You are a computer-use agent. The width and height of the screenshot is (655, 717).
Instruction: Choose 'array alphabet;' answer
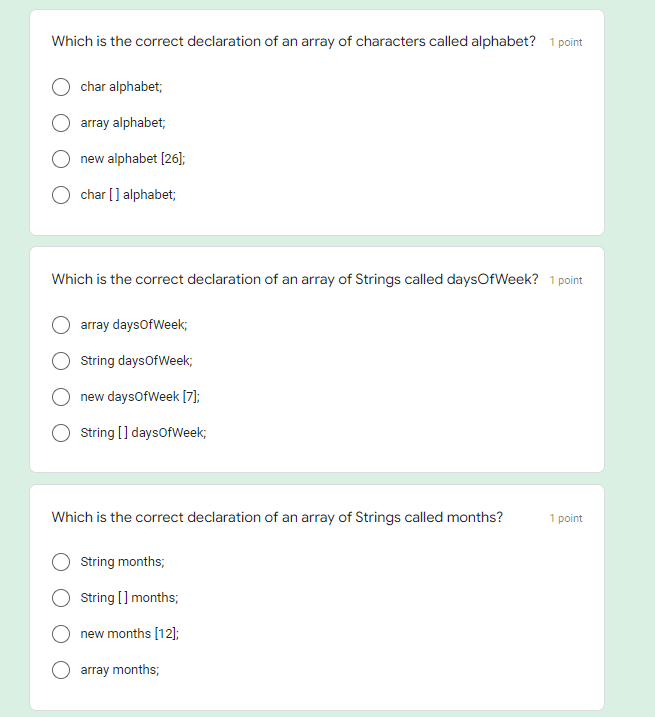coord(61,123)
